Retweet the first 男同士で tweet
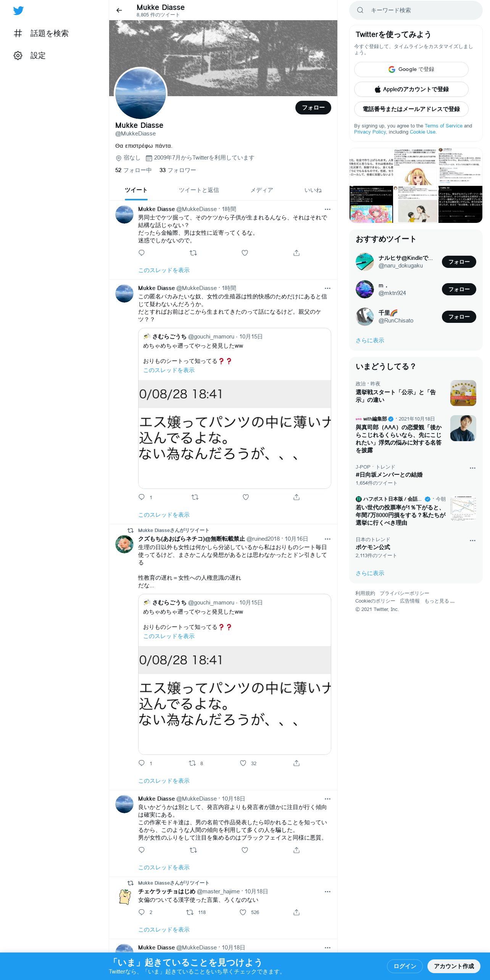 tap(193, 253)
